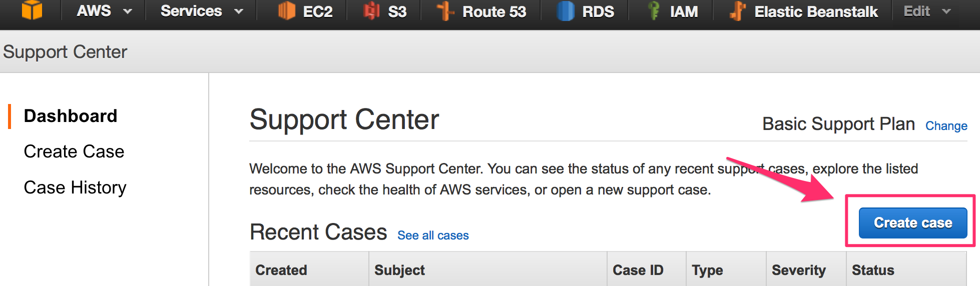Click Change next to Basic Support Plan
This screenshot has width=980, height=286.
(x=946, y=126)
